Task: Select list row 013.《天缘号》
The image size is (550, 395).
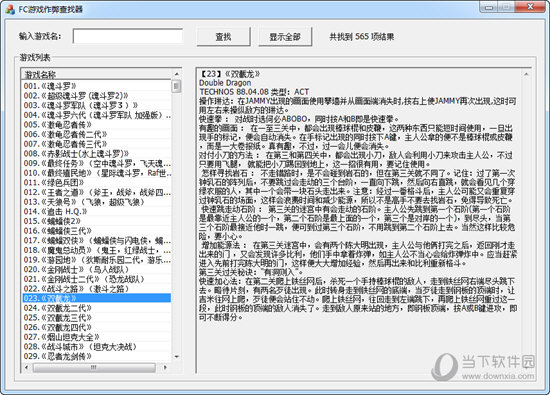Action: pyautogui.click(x=97, y=202)
